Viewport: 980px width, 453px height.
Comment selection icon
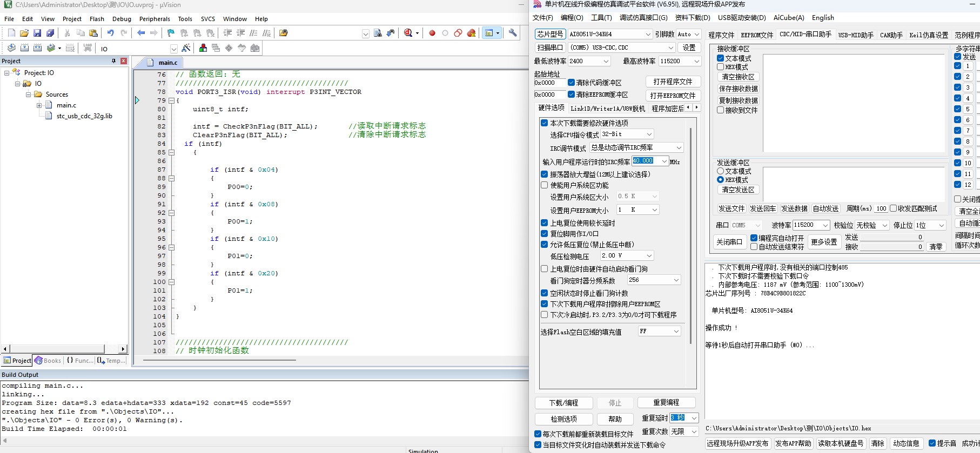(x=253, y=33)
